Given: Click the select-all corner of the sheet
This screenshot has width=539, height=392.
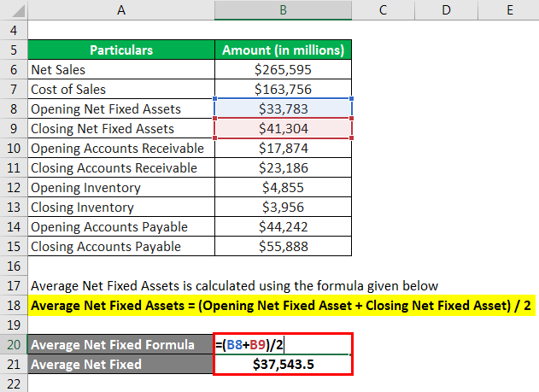Looking at the screenshot, I should 13,10.
